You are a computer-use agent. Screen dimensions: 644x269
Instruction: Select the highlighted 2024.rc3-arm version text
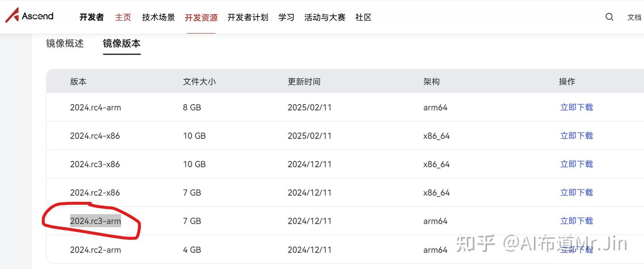pos(95,221)
